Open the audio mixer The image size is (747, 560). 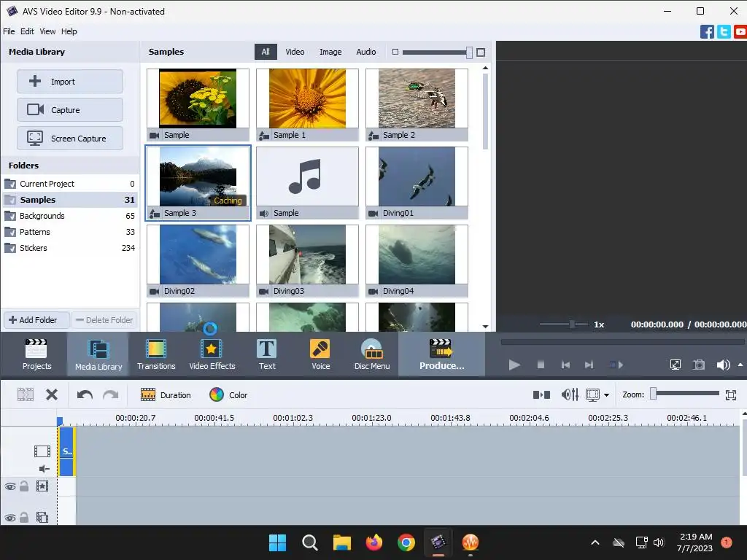point(570,394)
